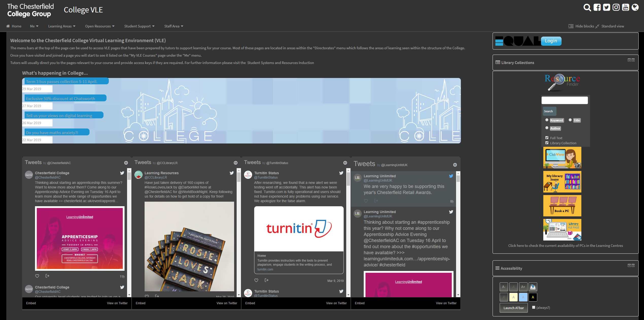
Task: Open Student Systems and Resources Induction link
Action: [x=281, y=63]
